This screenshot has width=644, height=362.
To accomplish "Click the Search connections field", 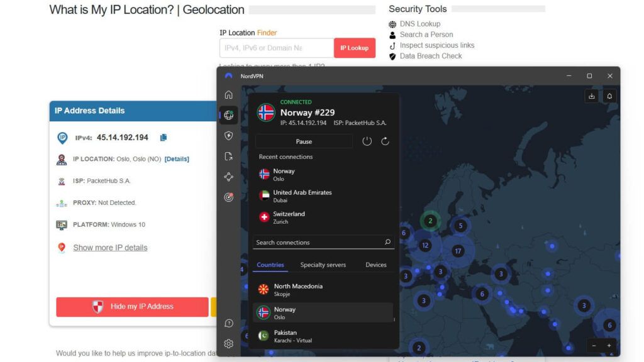I will 324,242.
